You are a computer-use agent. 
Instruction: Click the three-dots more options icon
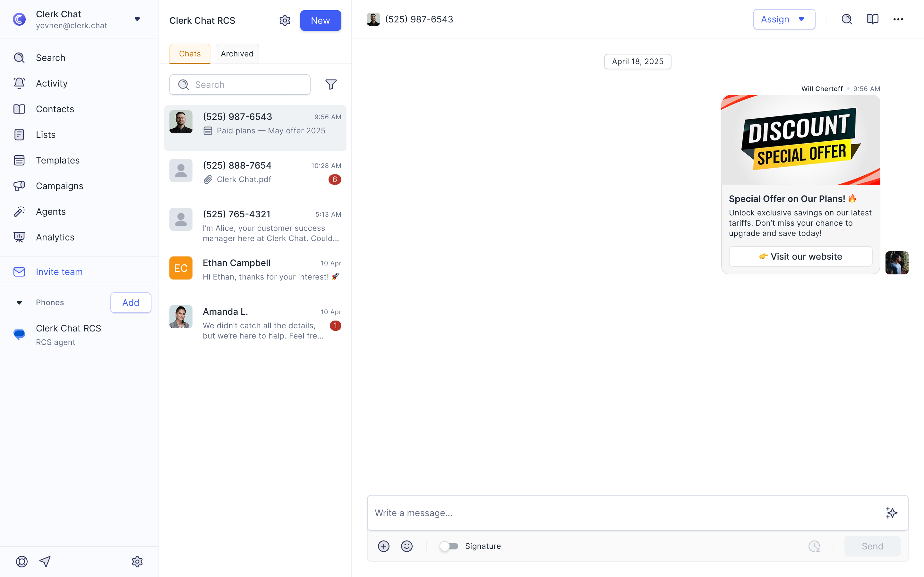pos(898,19)
